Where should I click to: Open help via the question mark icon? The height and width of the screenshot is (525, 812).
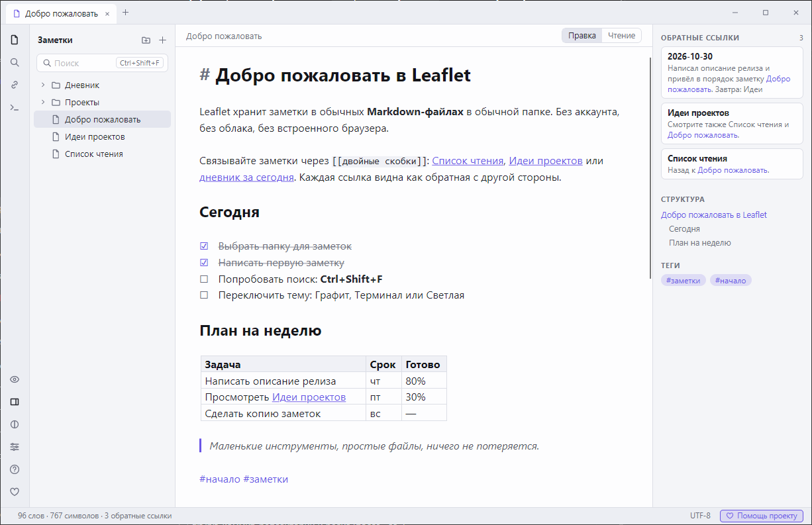point(15,469)
